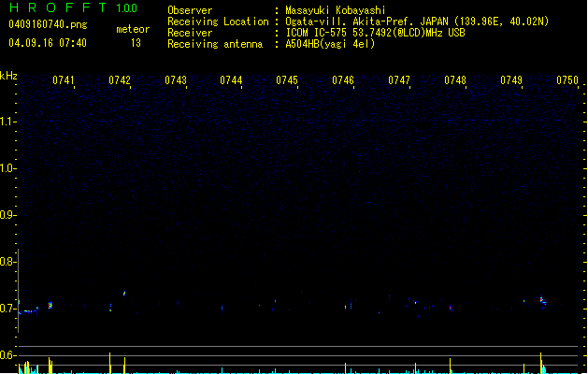Click the 'Receiving antenna' field label
Image resolution: width=588 pixels, height=374 pixels.
(x=215, y=44)
